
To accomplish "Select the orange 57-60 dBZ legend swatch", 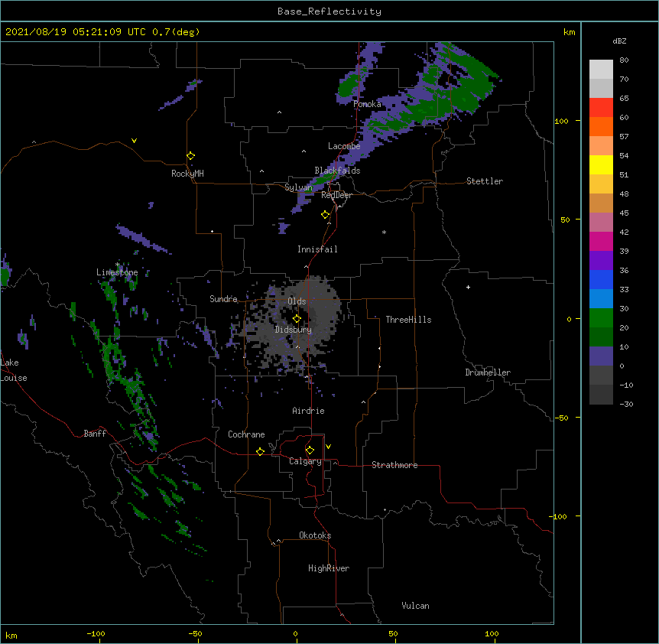I will (x=601, y=126).
